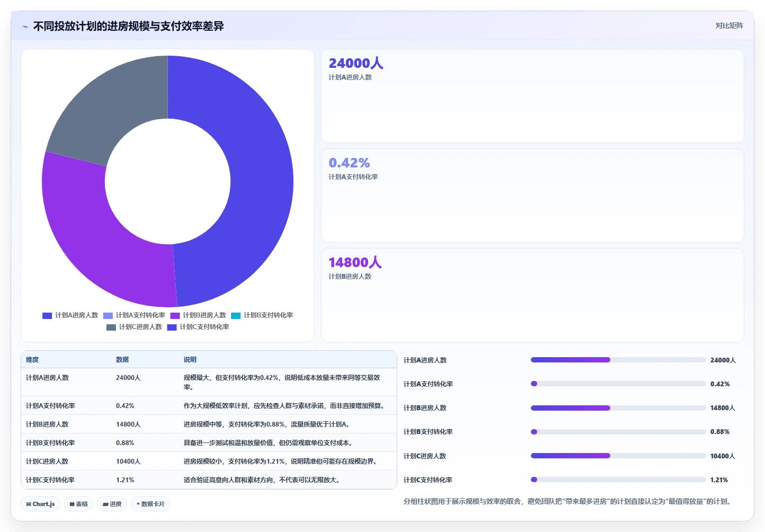Click the 计划C进房人数 progress bar
The height and width of the screenshot is (532, 765).
click(x=618, y=456)
